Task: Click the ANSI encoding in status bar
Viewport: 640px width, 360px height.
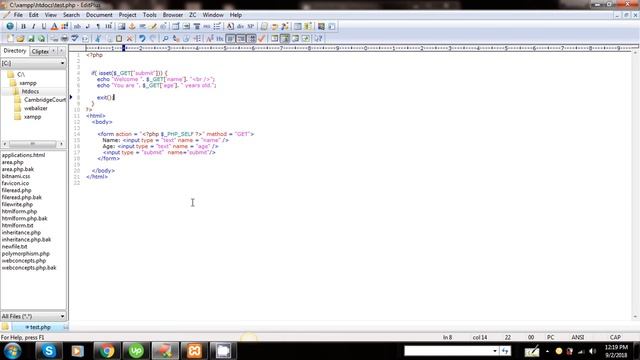Action: coord(578,338)
